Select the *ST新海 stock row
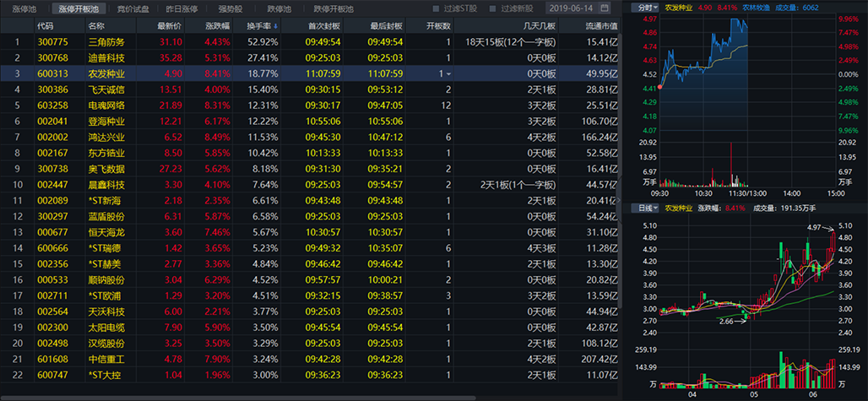The width and height of the screenshot is (868, 401). point(309,200)
